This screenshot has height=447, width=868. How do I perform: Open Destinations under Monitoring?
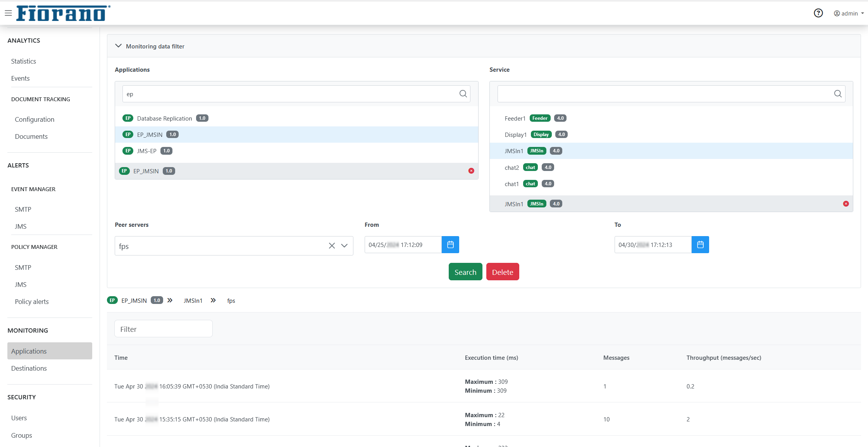coord(29,368)
